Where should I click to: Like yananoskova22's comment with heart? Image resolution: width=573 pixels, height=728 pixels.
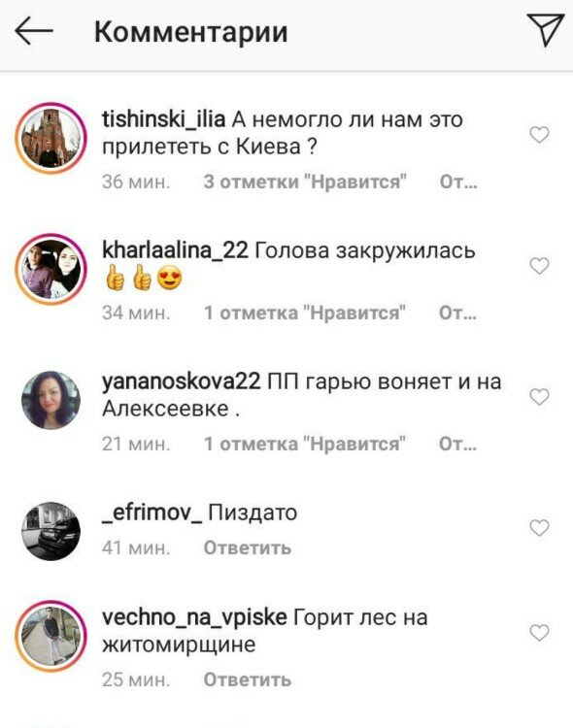click(x=539, y=396)
